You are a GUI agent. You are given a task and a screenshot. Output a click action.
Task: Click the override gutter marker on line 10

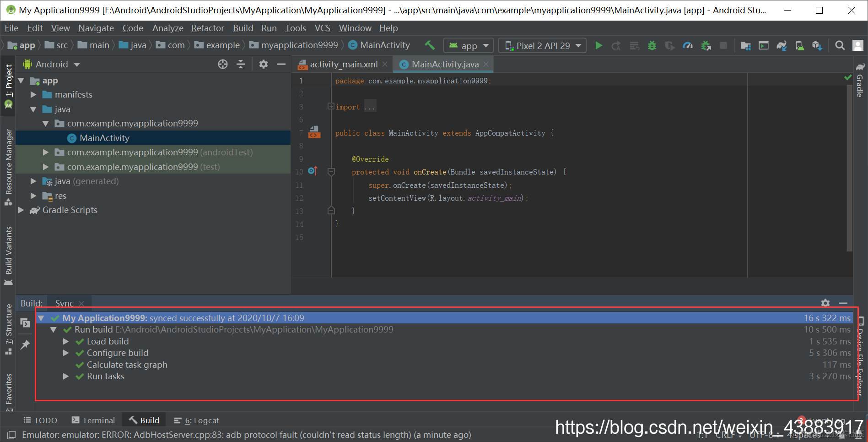coord(313,171)
